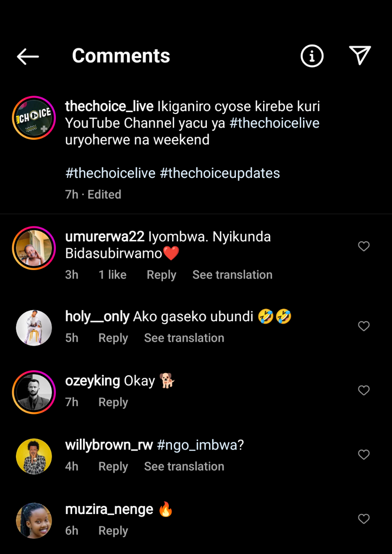Like umurerwa22's comment with heart

tap(364, 246)
